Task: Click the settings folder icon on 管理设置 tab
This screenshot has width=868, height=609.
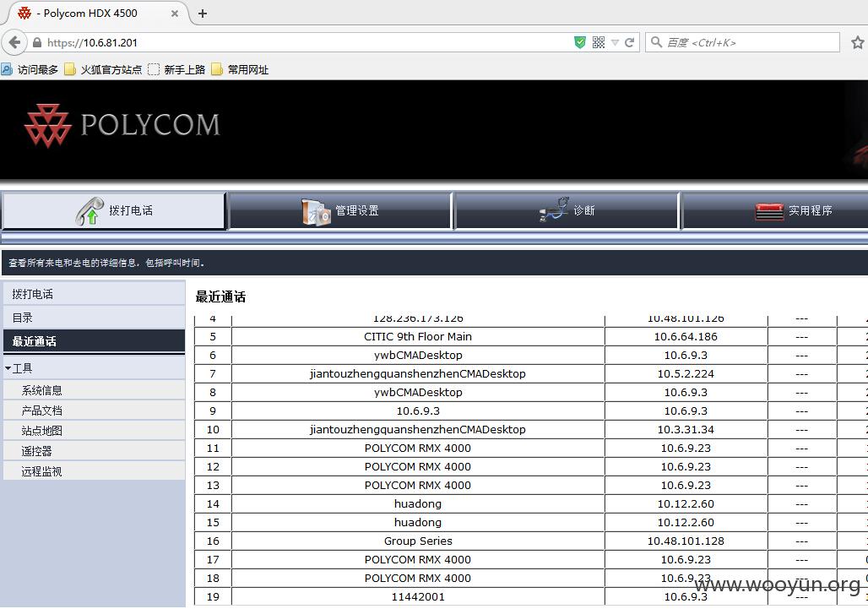Action: (316, 211)
